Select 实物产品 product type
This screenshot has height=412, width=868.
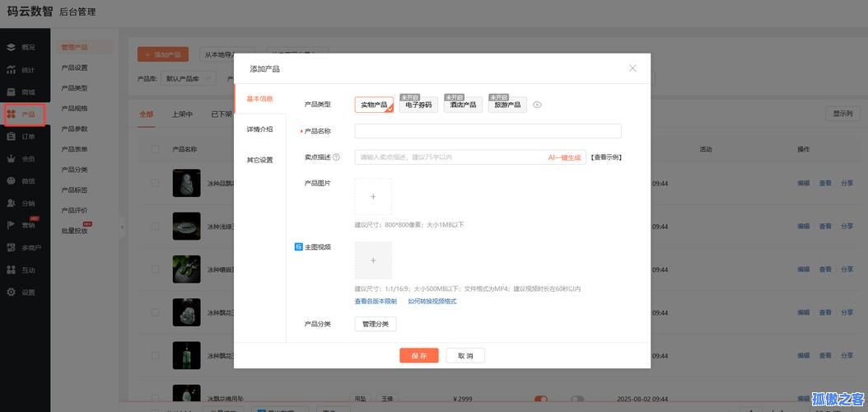374,105
